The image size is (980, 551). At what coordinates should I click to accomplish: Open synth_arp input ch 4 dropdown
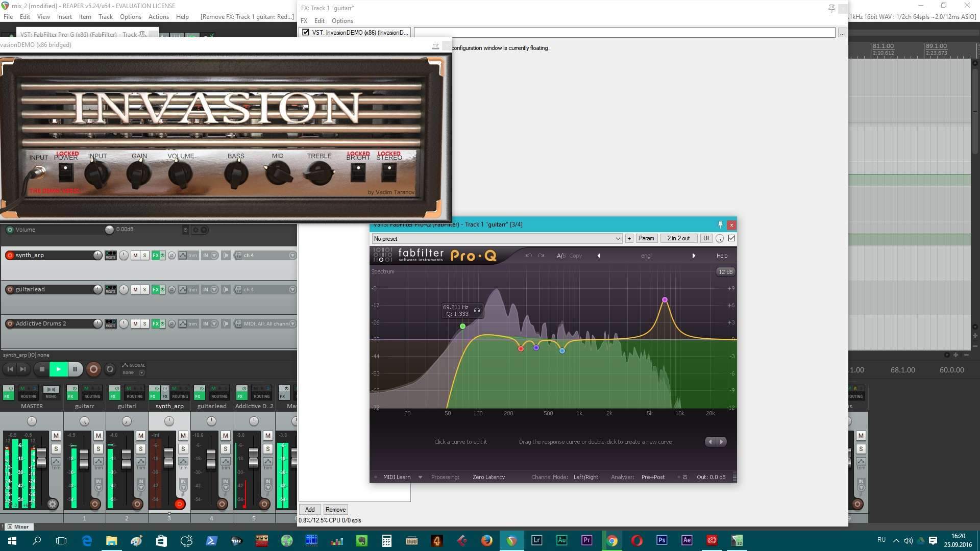pyautogui.click(x=292, y=255)
